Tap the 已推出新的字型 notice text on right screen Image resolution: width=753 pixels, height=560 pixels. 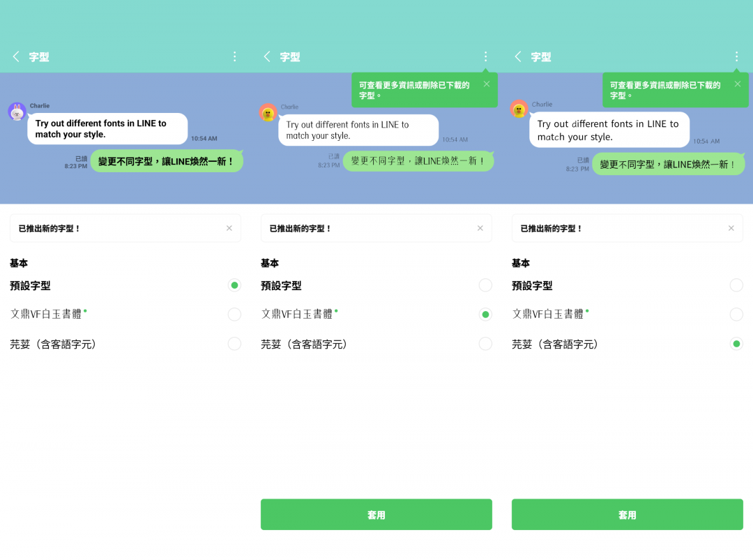tap(552, 229)
